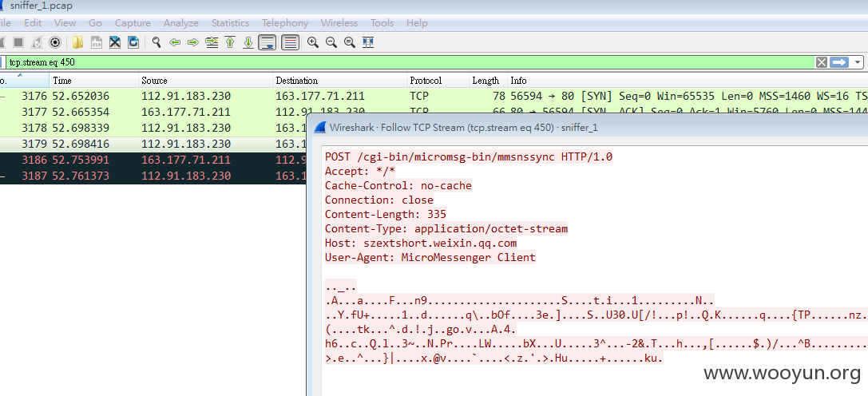Open the Statistics menu
The height and width of the screenshot is (396, 868).
[230, 22]
